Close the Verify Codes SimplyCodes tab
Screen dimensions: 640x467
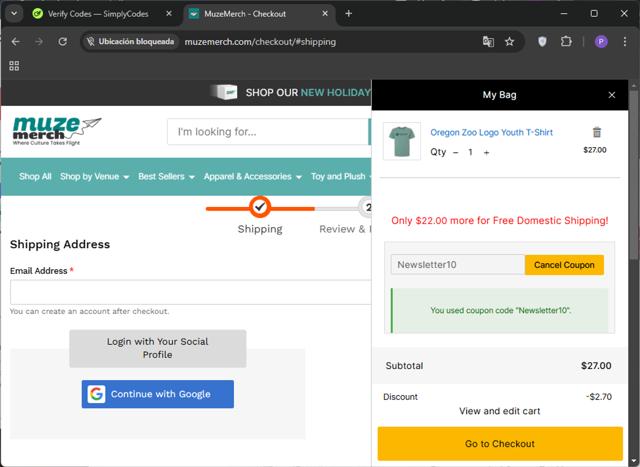point(169,13)
